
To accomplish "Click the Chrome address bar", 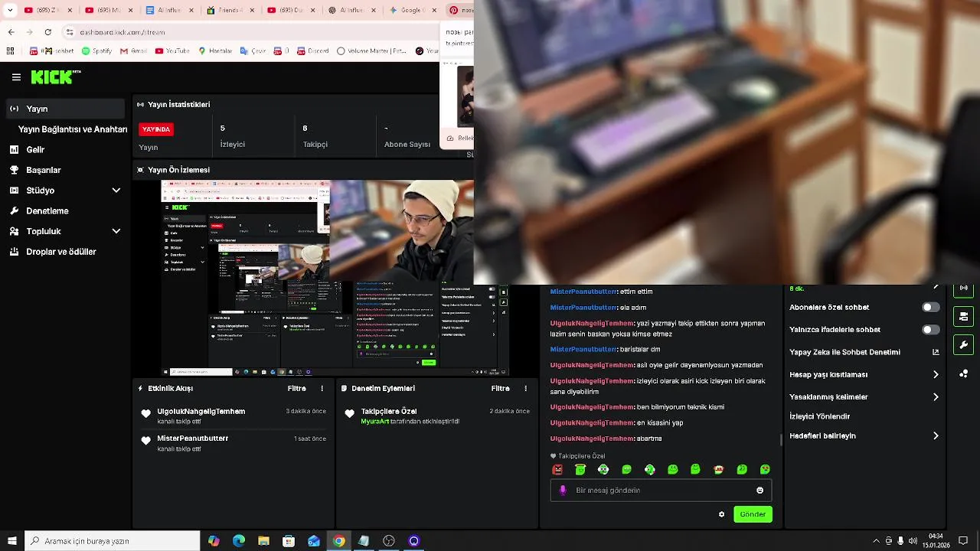I will (x=253, y=32).
